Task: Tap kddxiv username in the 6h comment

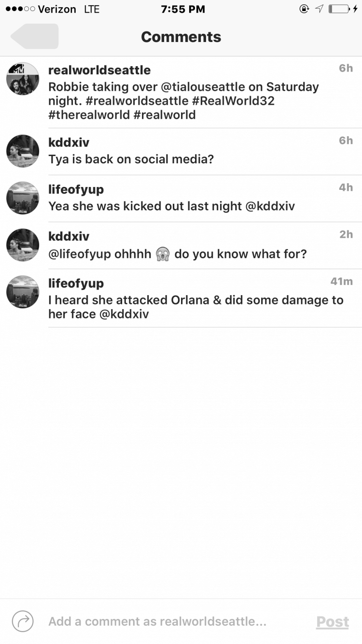Action: [x=69, y=143]
